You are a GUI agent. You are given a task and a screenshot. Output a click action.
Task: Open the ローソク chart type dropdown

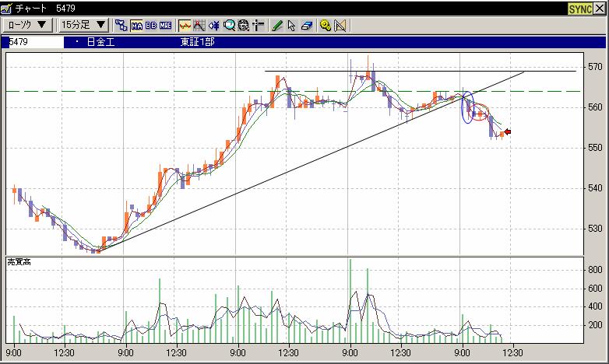coord(27,25)
